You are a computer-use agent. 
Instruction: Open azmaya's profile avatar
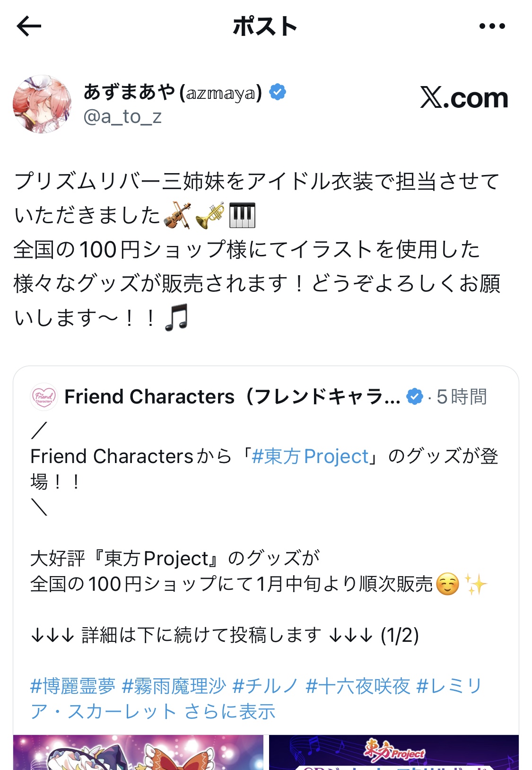tap(42, 104)
